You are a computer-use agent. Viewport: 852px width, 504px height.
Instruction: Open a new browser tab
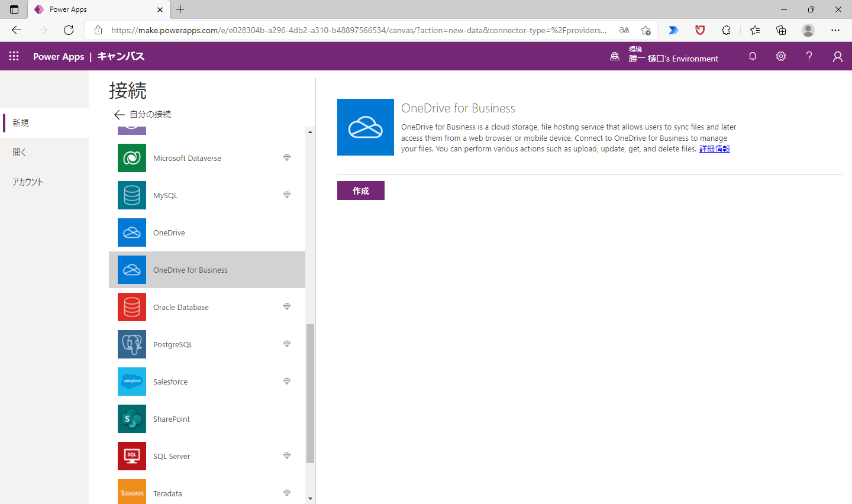(x=180, y=9)
